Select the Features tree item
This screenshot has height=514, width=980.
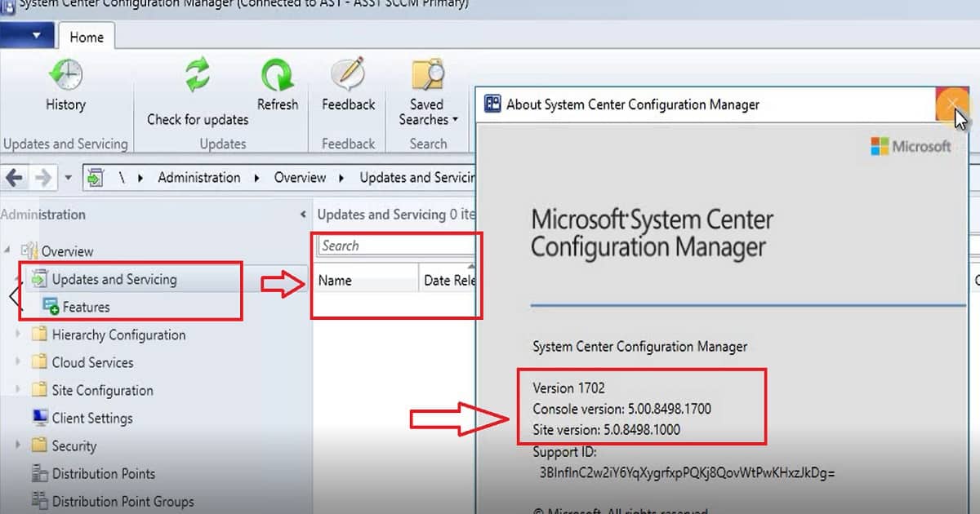(86, 307)
